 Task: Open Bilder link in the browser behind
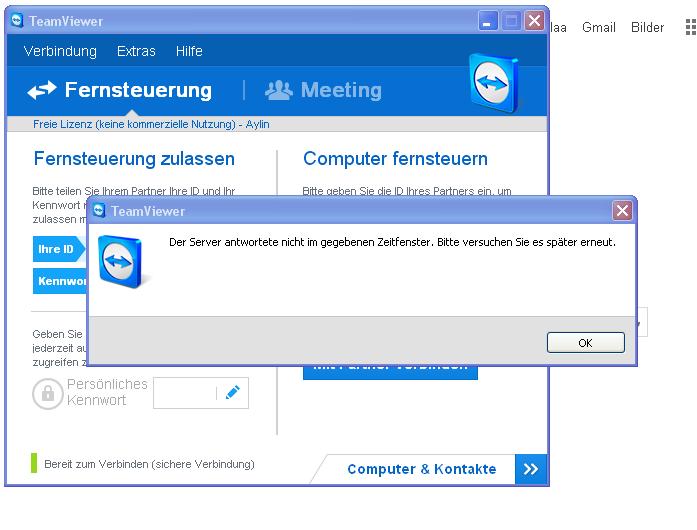pos(647,28)
